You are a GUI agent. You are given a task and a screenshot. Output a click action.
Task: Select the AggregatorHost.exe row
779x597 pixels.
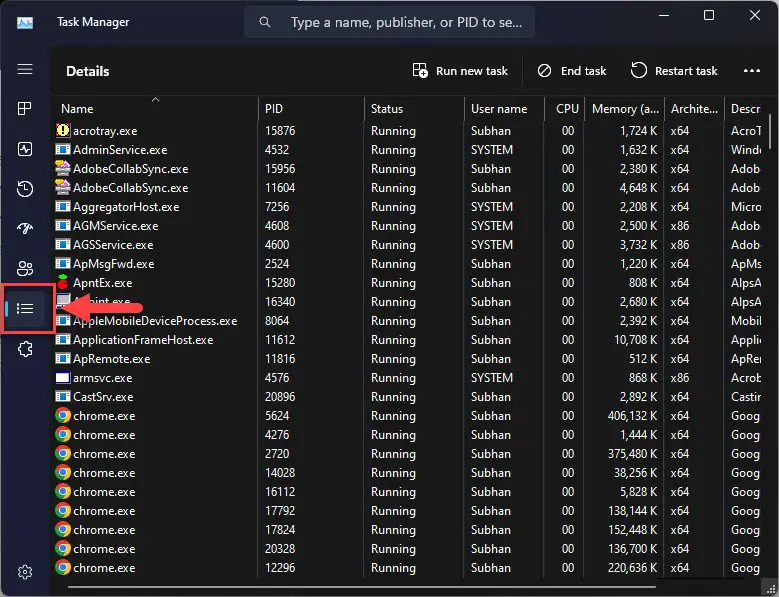[x=409, y=207]
